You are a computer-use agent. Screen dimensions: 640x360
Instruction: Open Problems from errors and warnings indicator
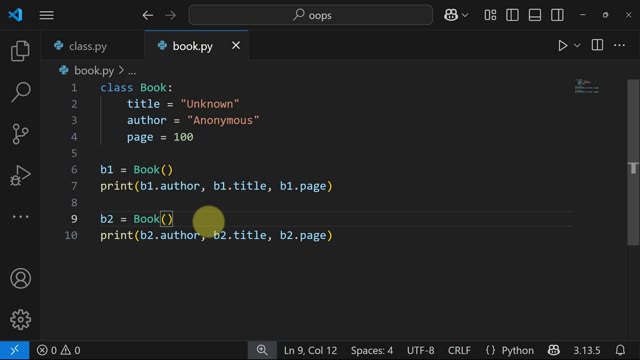[x=58, y=350]
